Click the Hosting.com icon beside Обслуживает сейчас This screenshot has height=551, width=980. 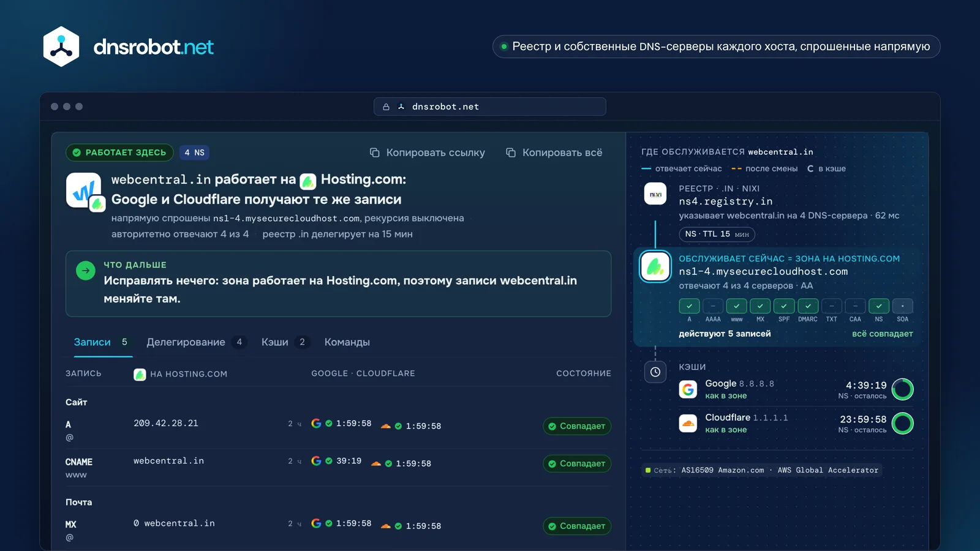[x=655, y=266]
